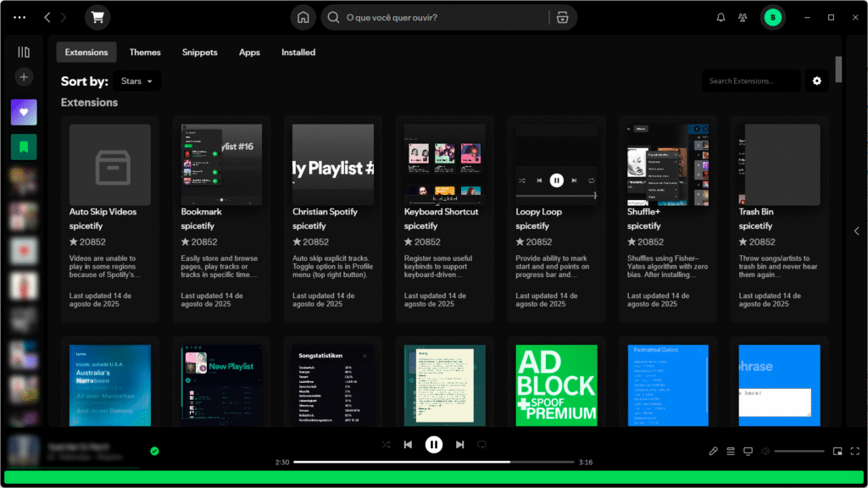Switch to the Themes tab
The height and width of the screenshot is (488, 868).
[145, 53]
